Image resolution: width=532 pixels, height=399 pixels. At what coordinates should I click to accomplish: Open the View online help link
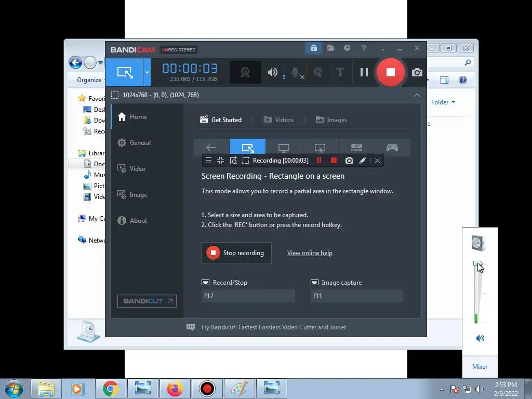pos(310,253)
